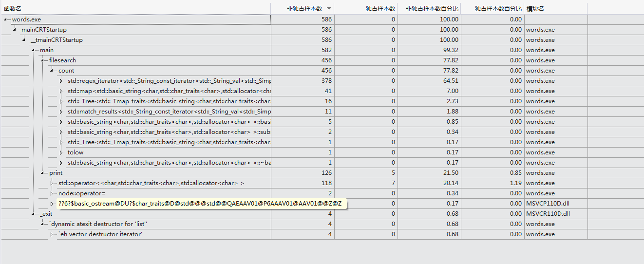Expand the node::operator= row
The height and width of the screenshot is (264, 644).
[x=52, y=193]
